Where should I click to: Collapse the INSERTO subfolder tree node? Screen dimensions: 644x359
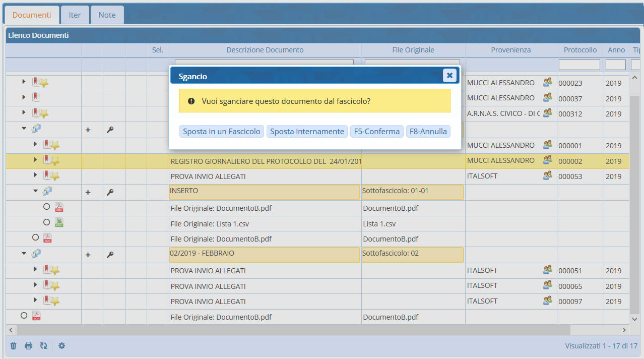(x=35, y=191)
